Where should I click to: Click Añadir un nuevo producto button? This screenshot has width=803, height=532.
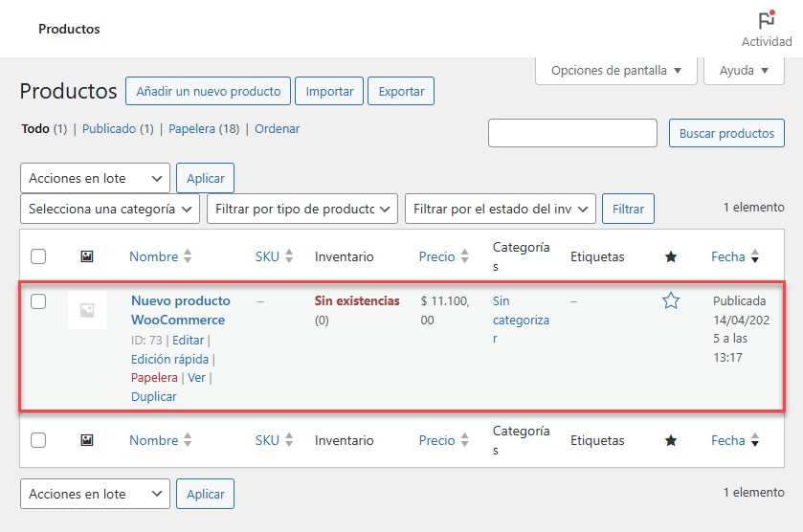pos(208,92)
